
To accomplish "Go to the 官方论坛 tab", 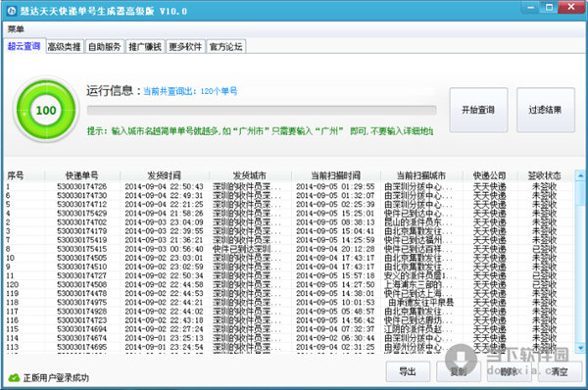I will click(x=225, y=47).
